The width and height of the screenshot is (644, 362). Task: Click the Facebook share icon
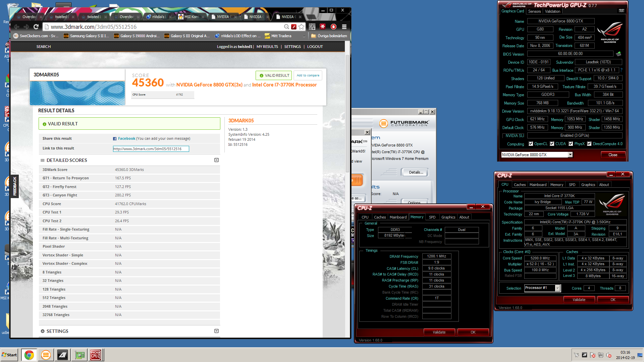pyautogui.click(x=115, y=139)
